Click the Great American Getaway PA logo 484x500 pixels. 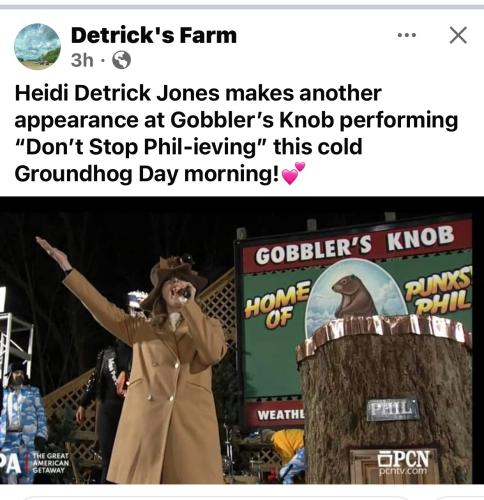(x=35, y=463)
